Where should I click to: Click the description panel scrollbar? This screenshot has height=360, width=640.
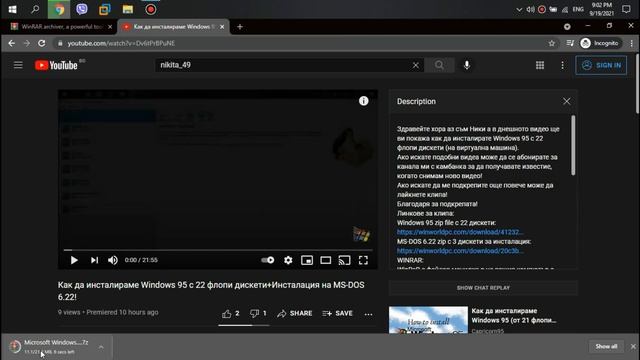[x=573, y=145]
